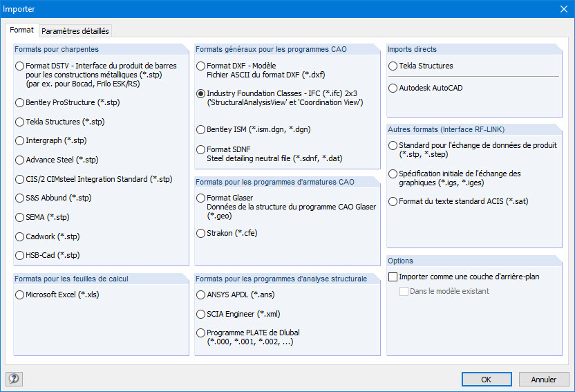Switch to Paramètres détaillés tab
This screenshot has height=392, width=575.
tap(75, 30)
